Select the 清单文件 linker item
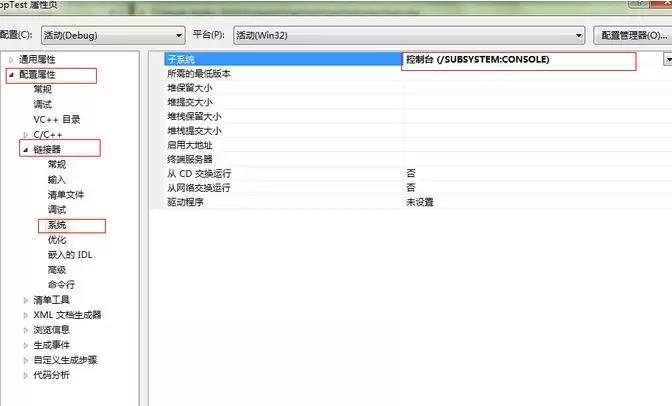672x406 pixels. [66, 194]
